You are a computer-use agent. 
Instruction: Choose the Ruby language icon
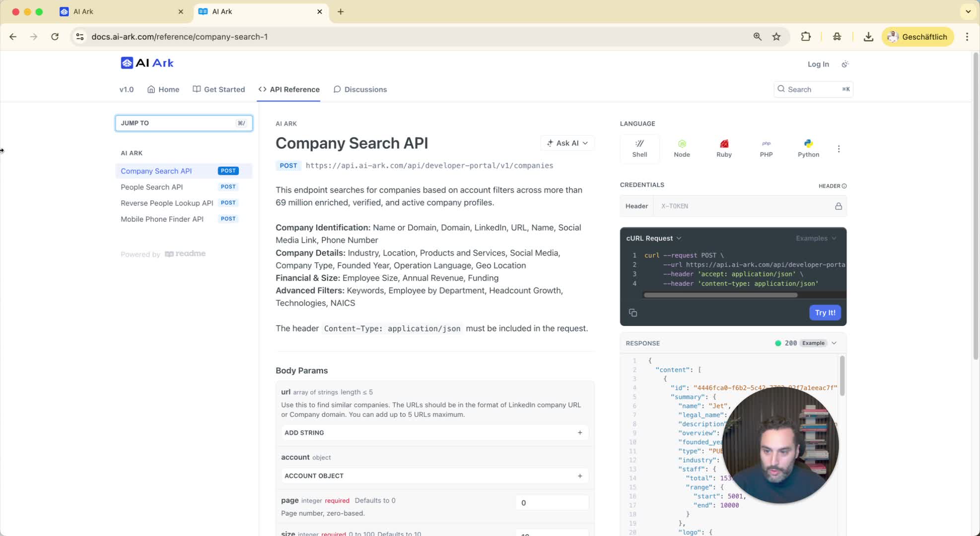click(x=724, y=148)
